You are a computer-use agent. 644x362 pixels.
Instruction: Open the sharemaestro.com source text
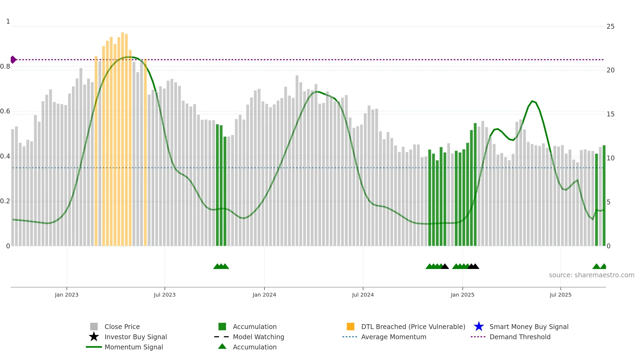tap(592, 275)
